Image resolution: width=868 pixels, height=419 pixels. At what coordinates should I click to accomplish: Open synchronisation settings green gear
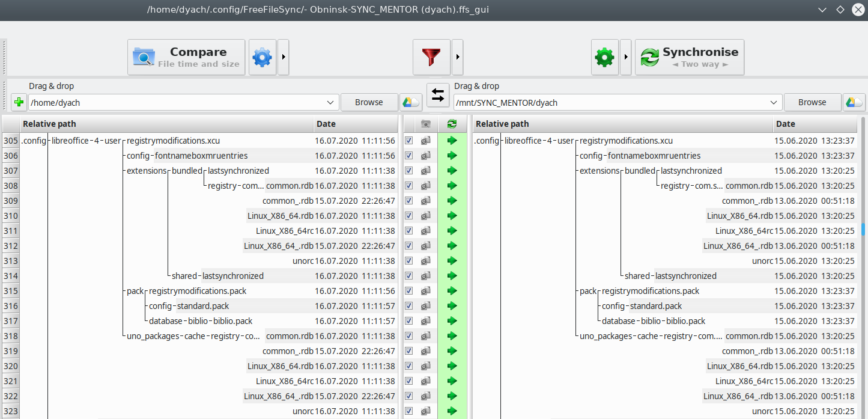(x=604, y=58)
